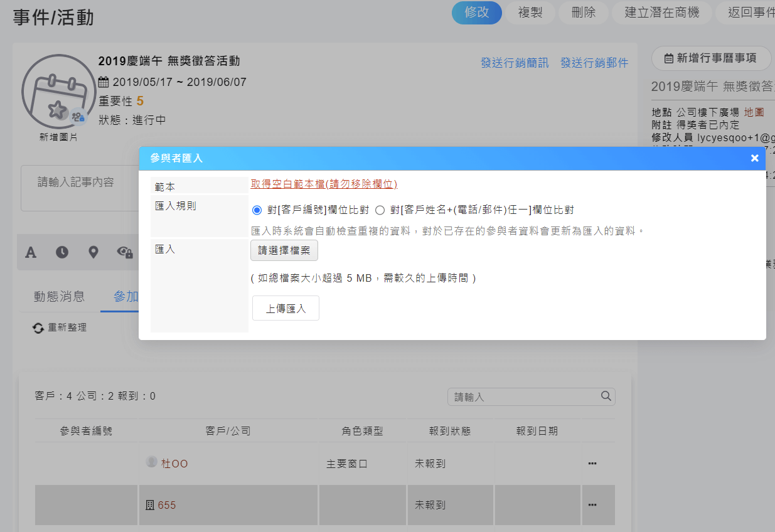The image size is (775, 532).
Task: Click the location pin icon
Action: pyautogui.click(x=94, y=252)
